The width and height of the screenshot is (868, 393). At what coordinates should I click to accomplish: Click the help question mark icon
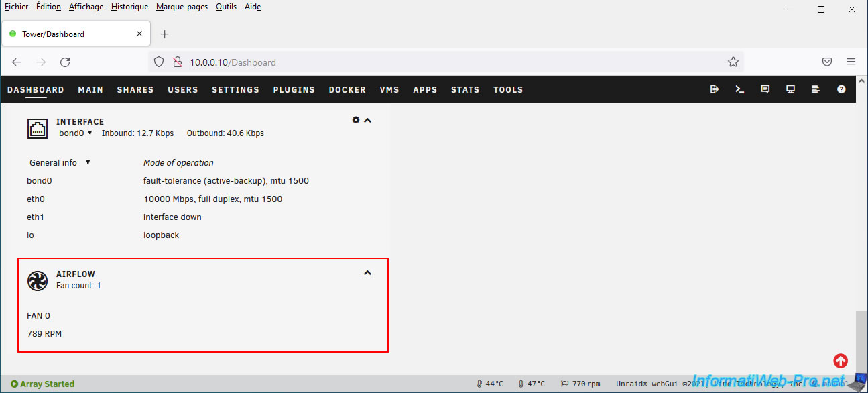click(841, 89)
